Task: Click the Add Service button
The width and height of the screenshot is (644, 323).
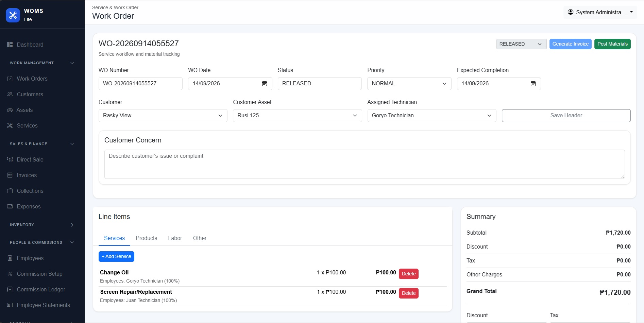Action: pyautogui.click(x=116, y=256)
